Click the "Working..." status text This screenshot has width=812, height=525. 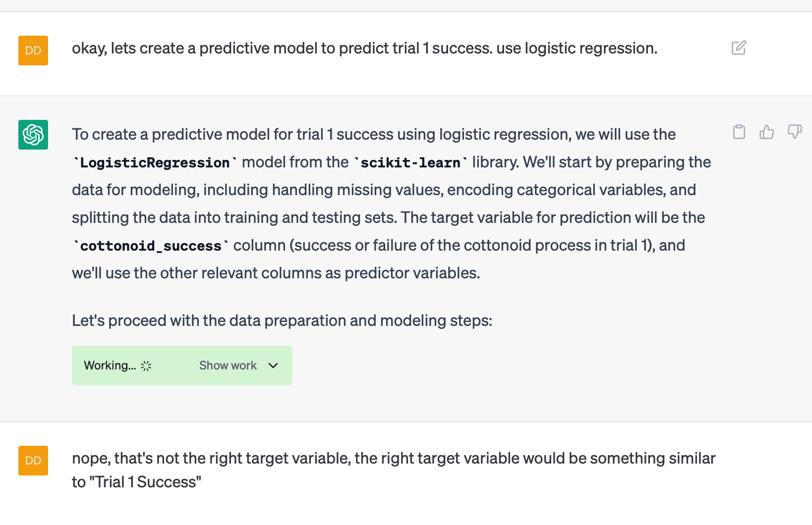click(x=110, y=366)
